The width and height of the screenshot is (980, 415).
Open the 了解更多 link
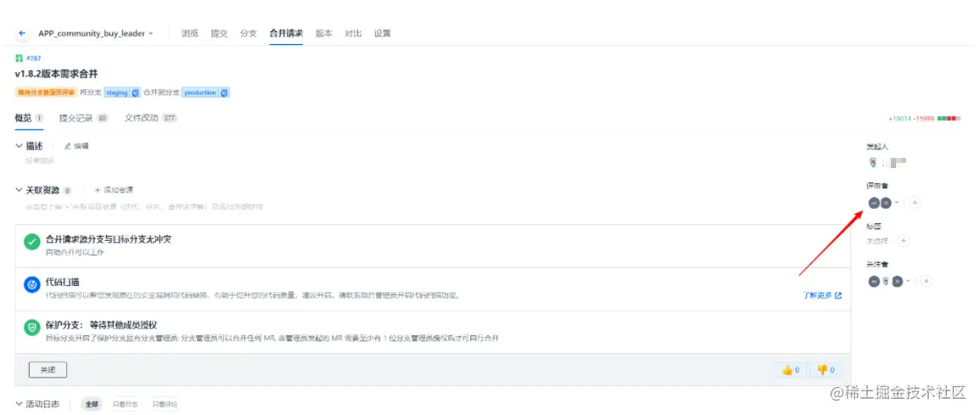pyautogui.click(x=817, y=295)
